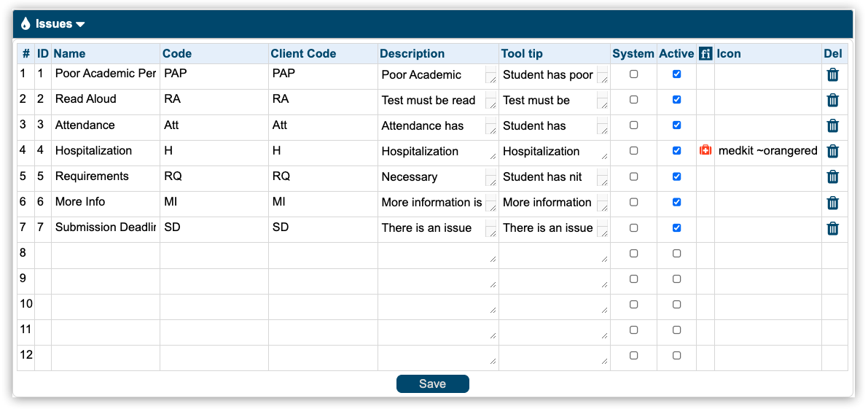Viewport: 868px width, 409px height.
Task: Click the orange medkit icon for Hospitalization
Action: (705, 151)
